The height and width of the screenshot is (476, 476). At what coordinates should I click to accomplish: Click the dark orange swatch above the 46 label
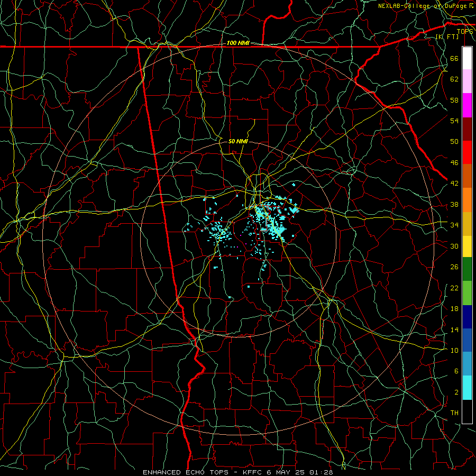click(x=467, y=176)
